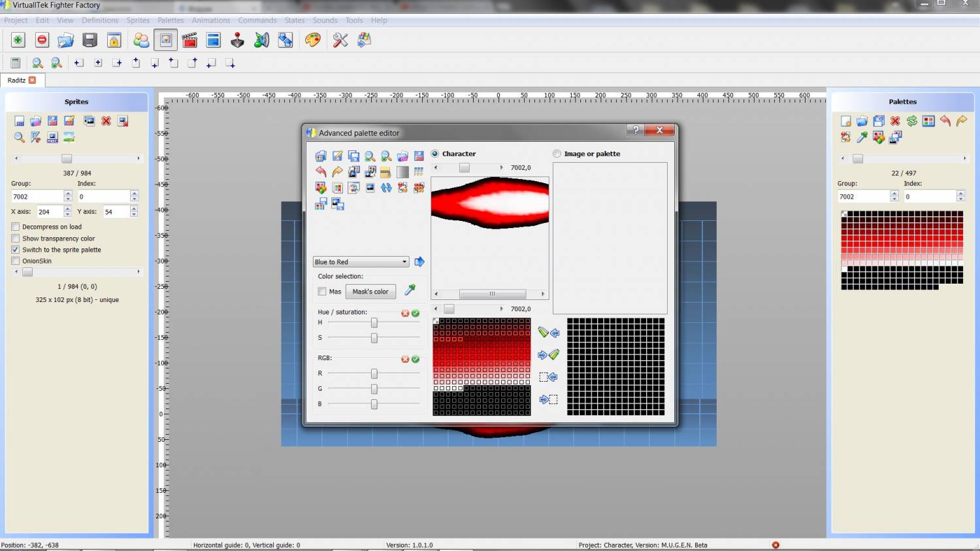Open the Project menu
Image resolution: width=980 pixels, height=551 pixels.
[16, 20]
